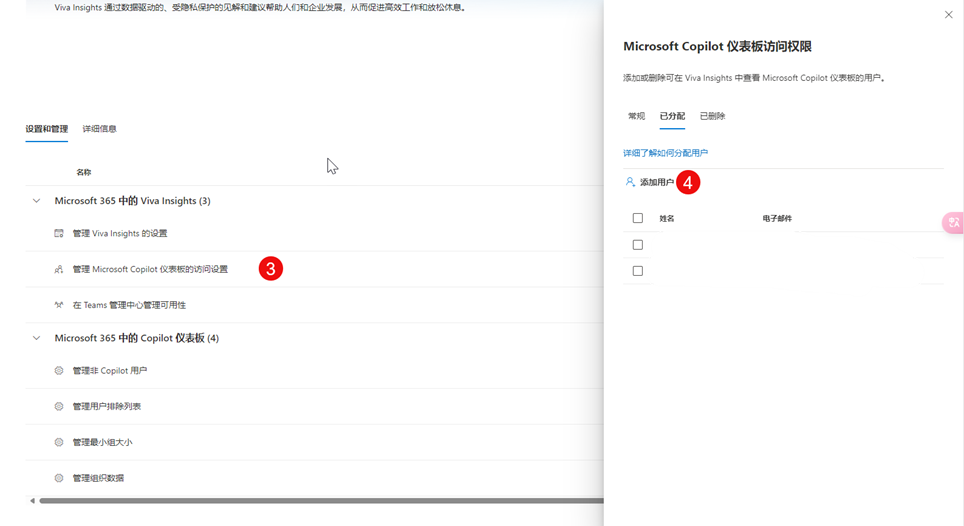This screenshot has height=526, width=964.
Task: Click the icon beside 在 Teams 管理中心管理可用性
Action: click(x=59, y=305)
